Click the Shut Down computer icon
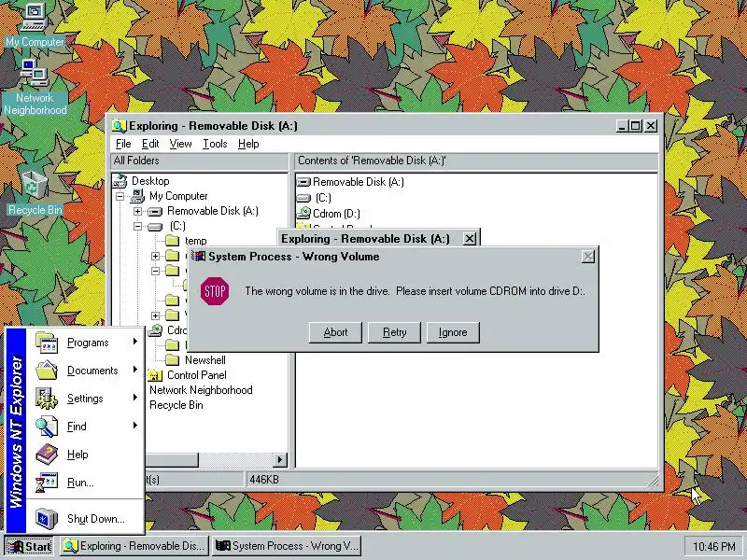The height and width of the screenshot is (560, 747). pos(46,519)
